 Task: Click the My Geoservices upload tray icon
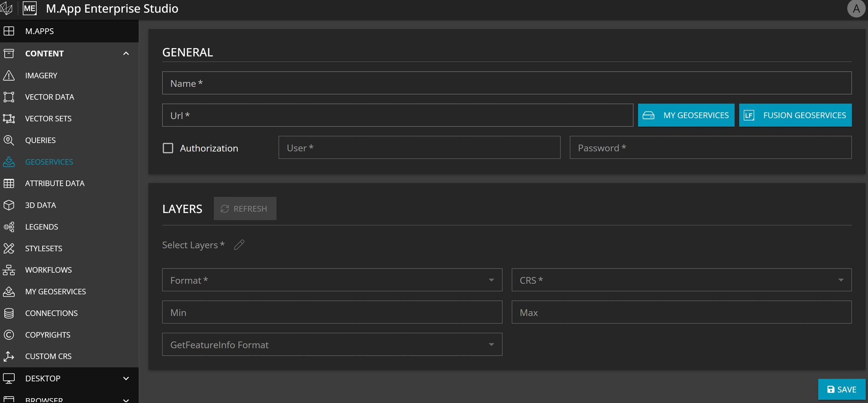9,292
